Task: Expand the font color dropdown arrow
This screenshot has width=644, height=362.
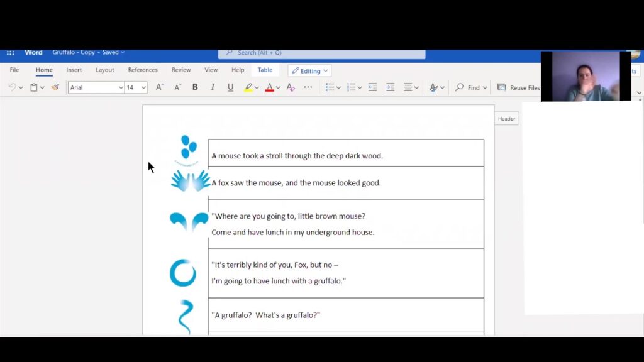Action: point(278,88)
